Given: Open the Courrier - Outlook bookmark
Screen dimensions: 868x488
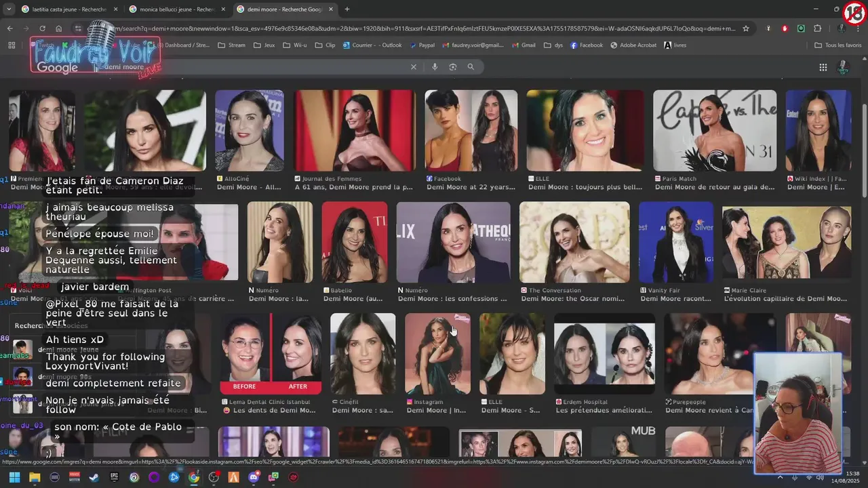Looking at the screenshot, I should click(x=372, y=45).
